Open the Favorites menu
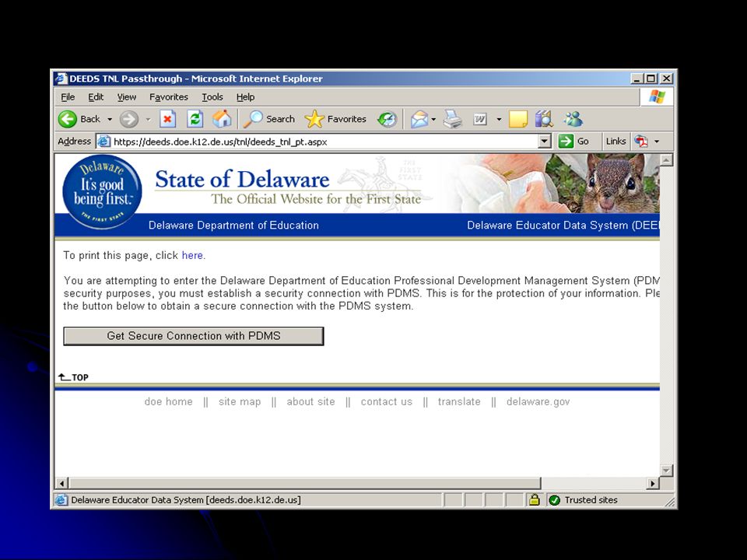This screenshot has width=747, height=560. [169, 97]
